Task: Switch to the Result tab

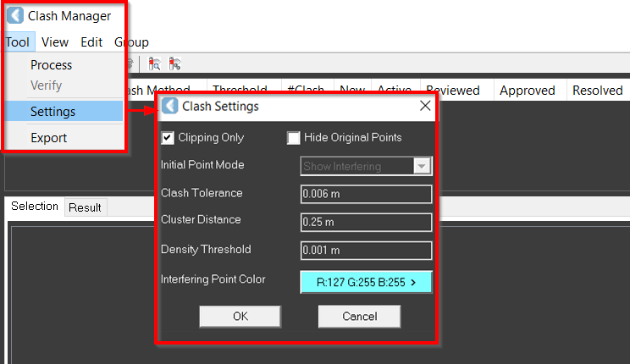Action: pos(85,207)
